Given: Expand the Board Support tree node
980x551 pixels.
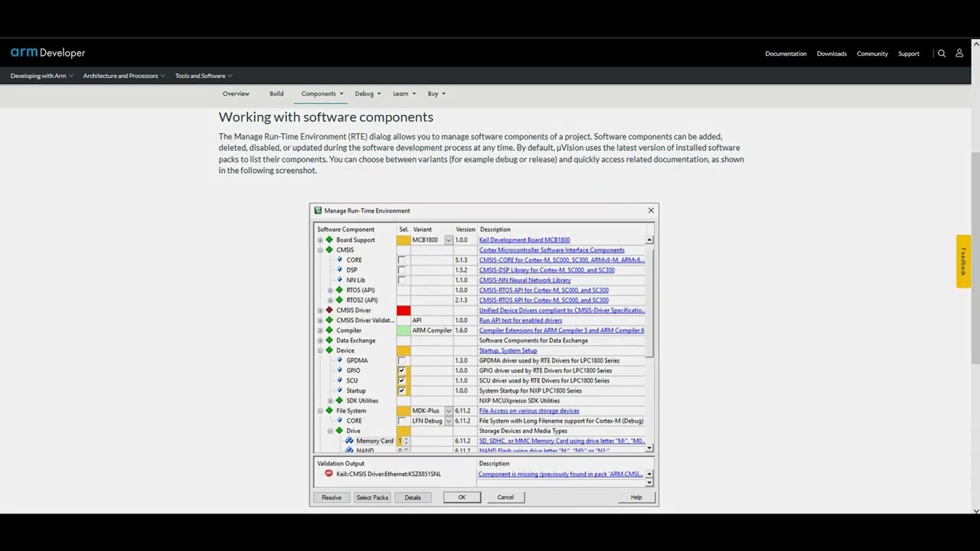Looking at the screenshot, I should 320,240.
